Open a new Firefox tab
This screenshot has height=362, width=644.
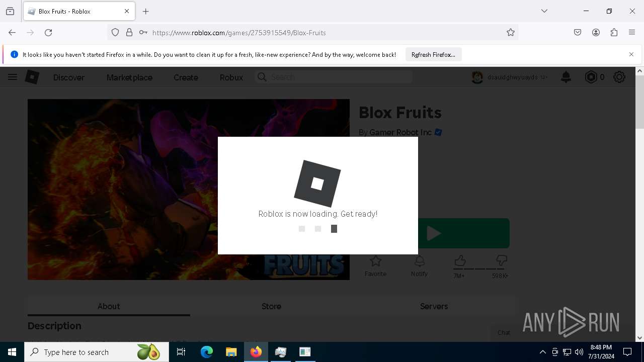pos(146,11)
